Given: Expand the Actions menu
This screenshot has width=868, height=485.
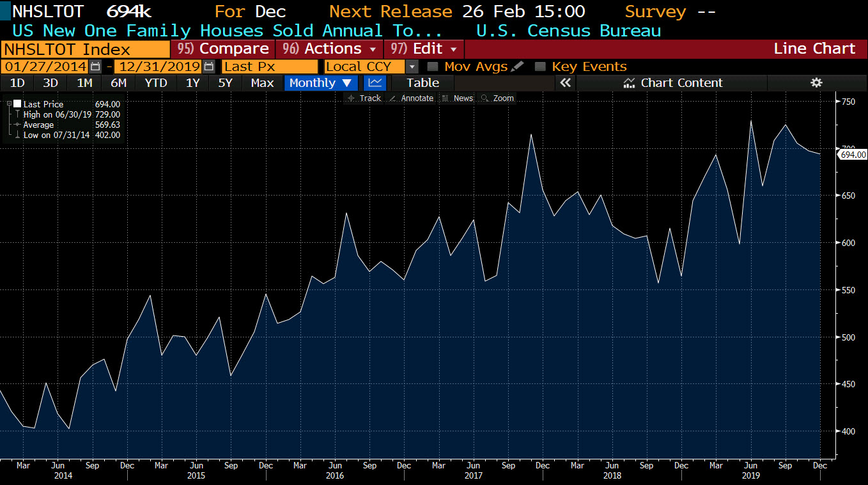Looking at the screenshot, I should 329,49.
